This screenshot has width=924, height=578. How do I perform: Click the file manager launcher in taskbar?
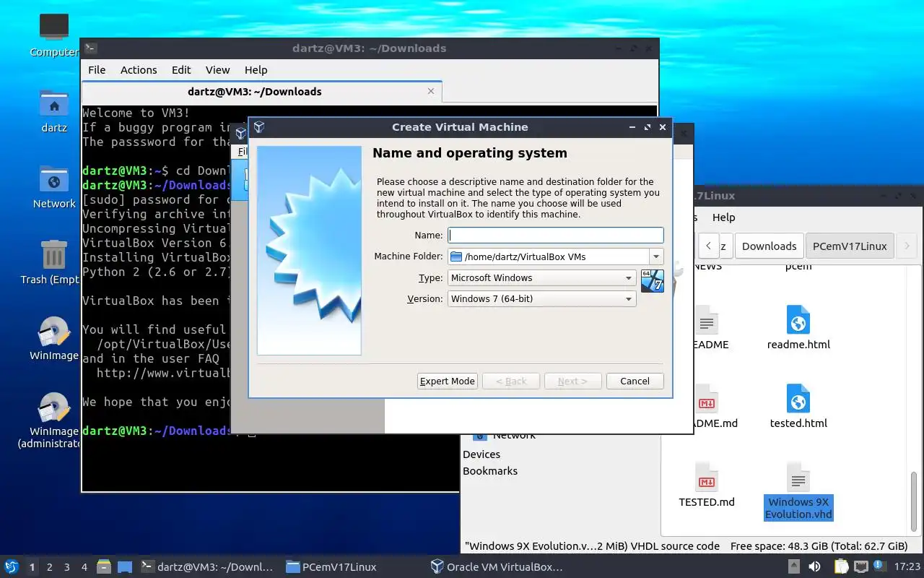(x=103, y=567)
